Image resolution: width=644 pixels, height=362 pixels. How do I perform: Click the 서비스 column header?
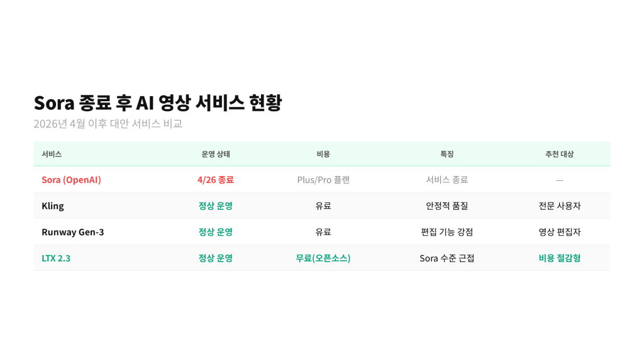[52, 154]
